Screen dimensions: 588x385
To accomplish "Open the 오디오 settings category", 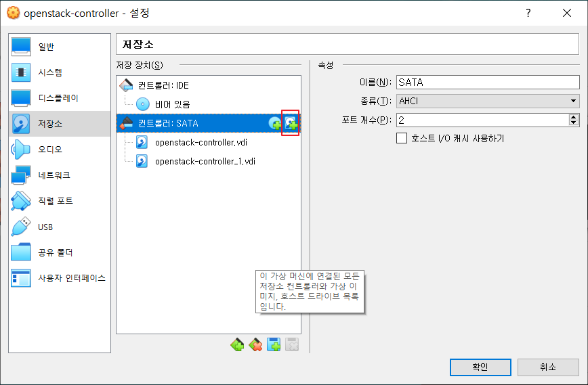I will (60, 150).
